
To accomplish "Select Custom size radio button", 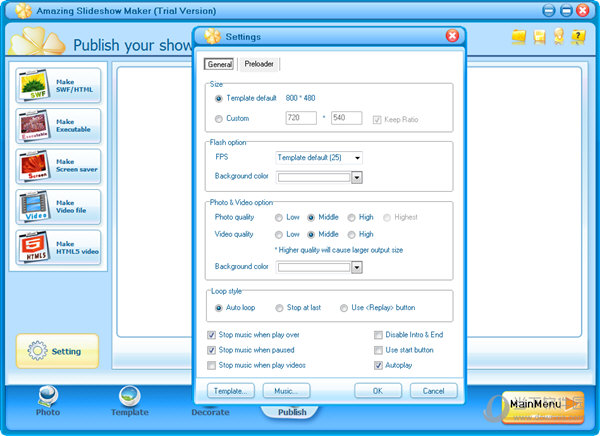I will click(218, 119).
